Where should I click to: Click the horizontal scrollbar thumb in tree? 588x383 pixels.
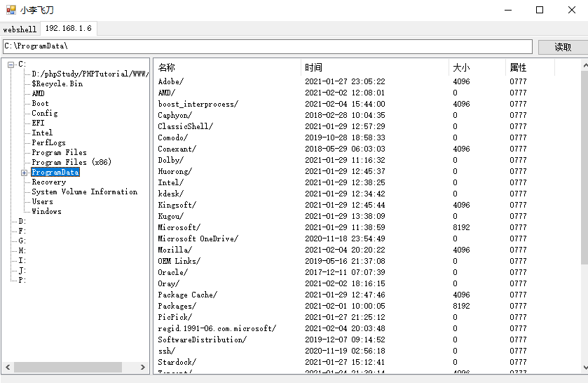coord(68,368)
